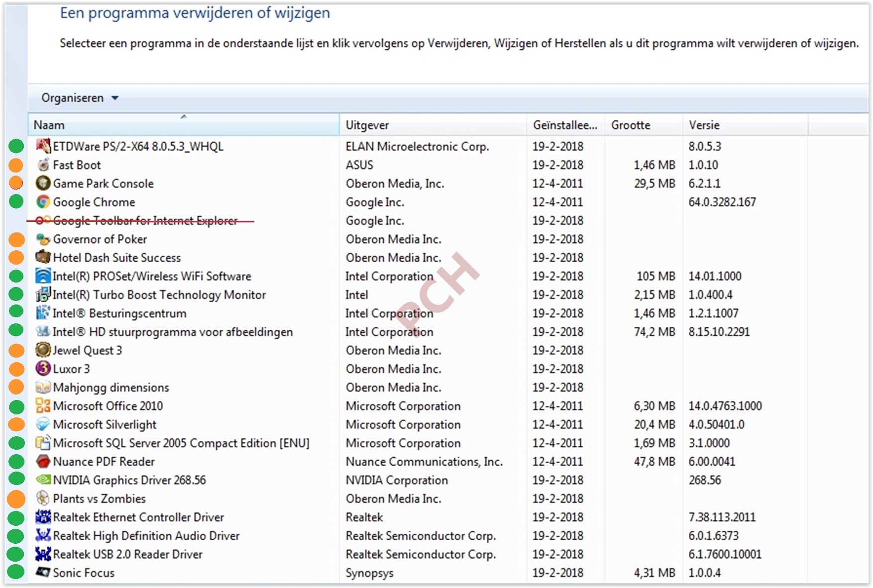This screenshot has width=873, height=588.
Task: Click the 4,31 MB size cell
Action: (x=654, y=573)
